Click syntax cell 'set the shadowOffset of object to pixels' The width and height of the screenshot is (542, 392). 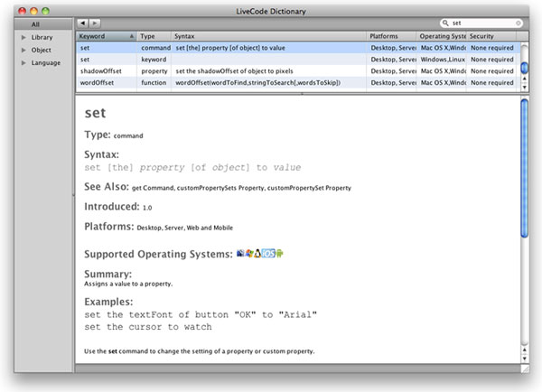pos(234,71)
